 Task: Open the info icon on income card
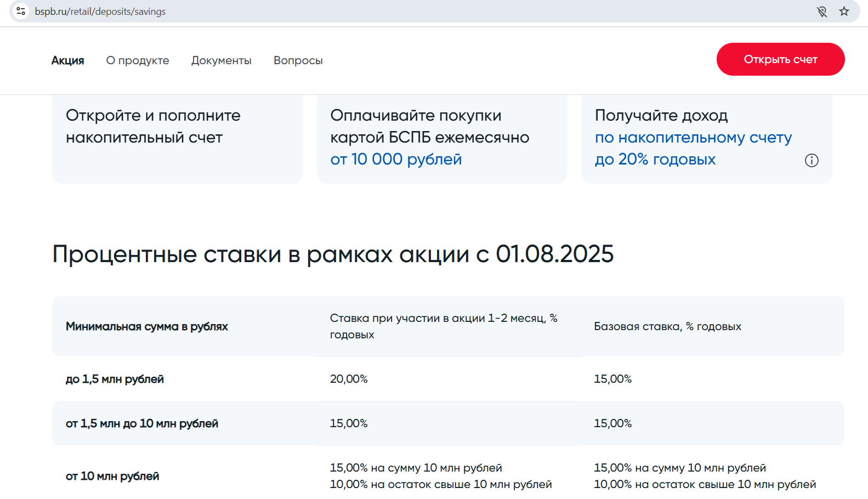tap(812, 160)
